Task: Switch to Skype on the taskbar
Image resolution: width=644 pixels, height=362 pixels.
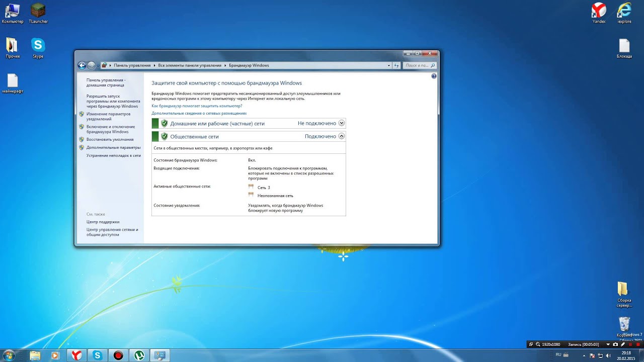Action: click(98, 355)
